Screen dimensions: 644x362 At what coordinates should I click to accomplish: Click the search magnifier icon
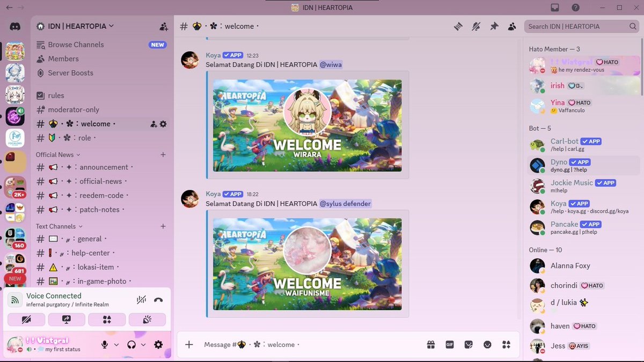click(633, 26)
